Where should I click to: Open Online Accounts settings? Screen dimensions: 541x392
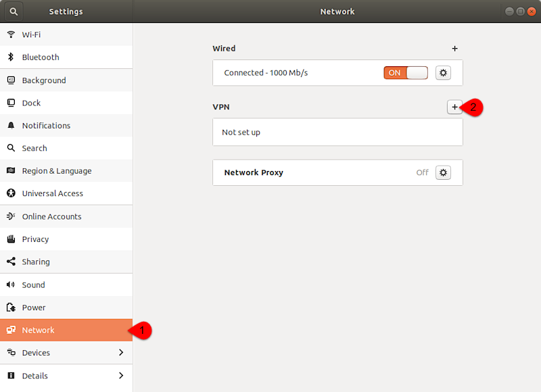(x=51, y=216)
